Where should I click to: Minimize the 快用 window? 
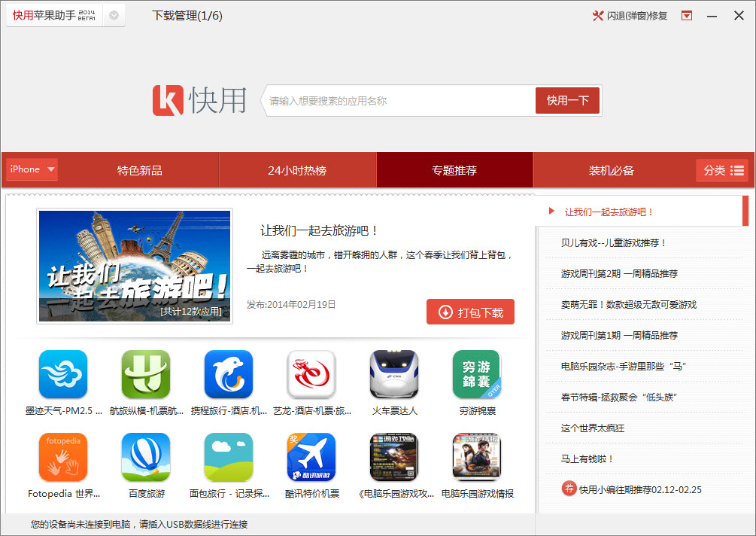(712, 17)
